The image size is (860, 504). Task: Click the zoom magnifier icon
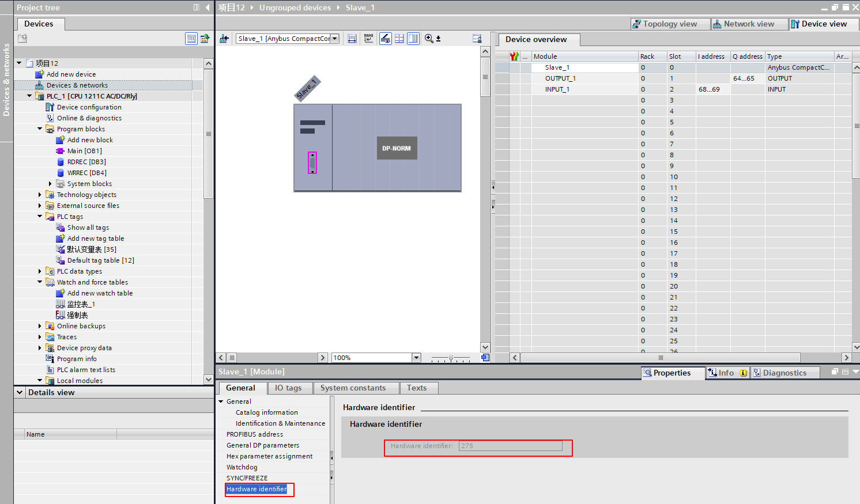429,39
